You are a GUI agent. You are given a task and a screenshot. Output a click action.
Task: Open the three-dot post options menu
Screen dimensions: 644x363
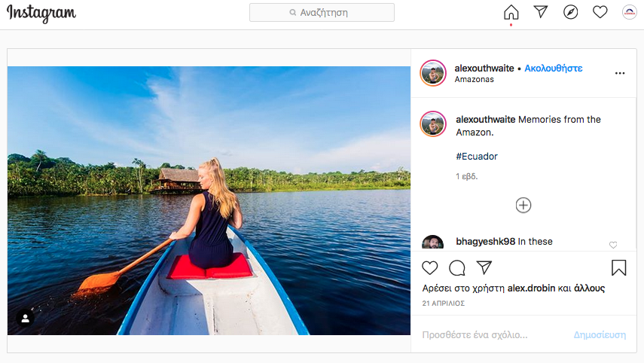620,73
